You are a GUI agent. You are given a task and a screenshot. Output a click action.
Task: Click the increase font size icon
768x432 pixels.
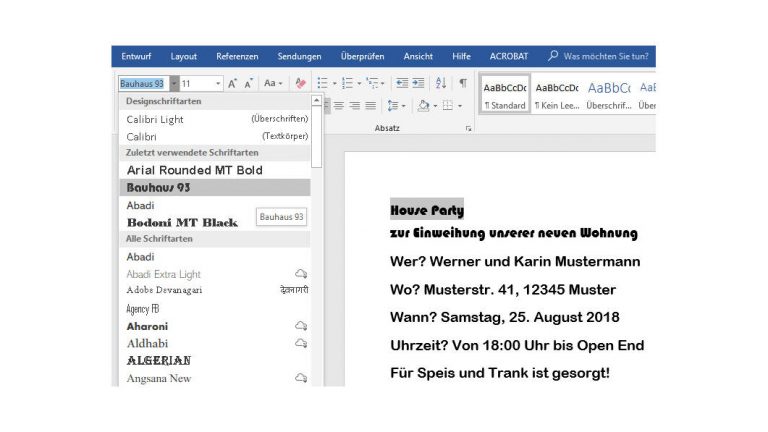[x=232, y=84]
